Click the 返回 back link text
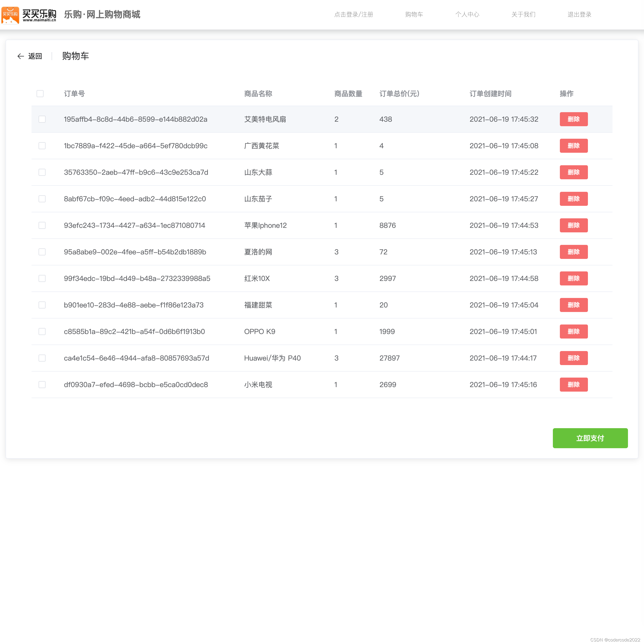Viewport: 644px width, 644px height. 35,56
